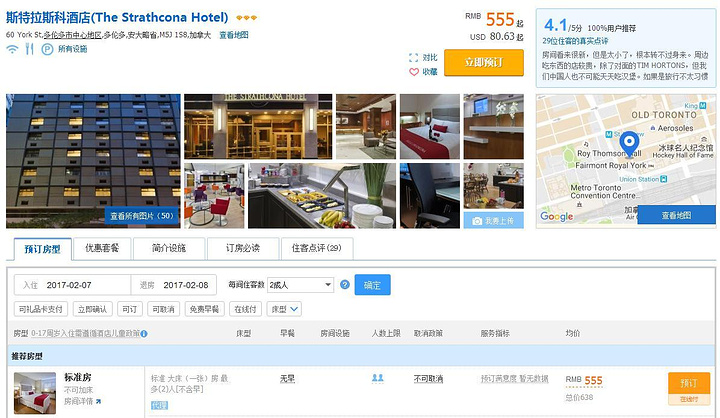The image size is (720, 418).
Task: Expand the 床型 filter dropdown
Action: pos(284,309)
